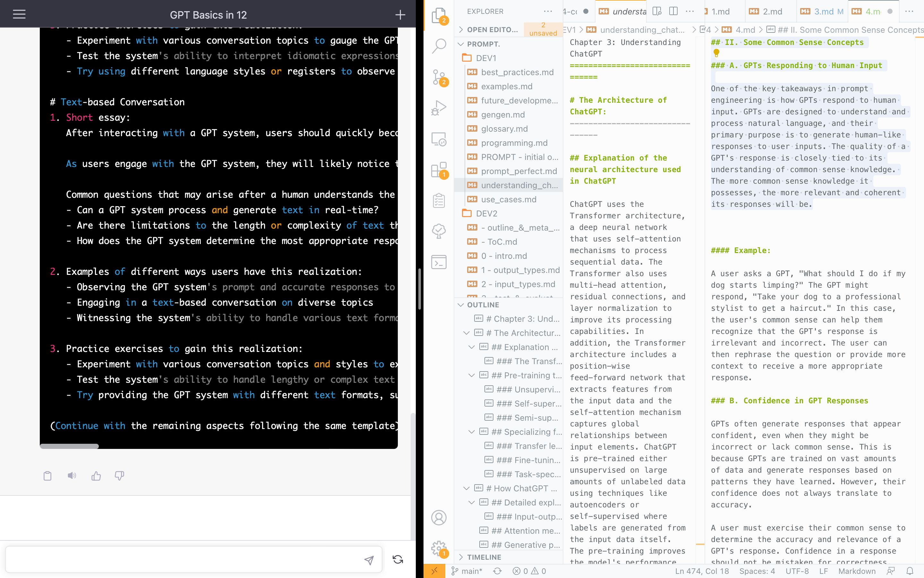Start a new chat with plus icon
Viewport: 924px width, 578px height.
(x=400, y=15)
